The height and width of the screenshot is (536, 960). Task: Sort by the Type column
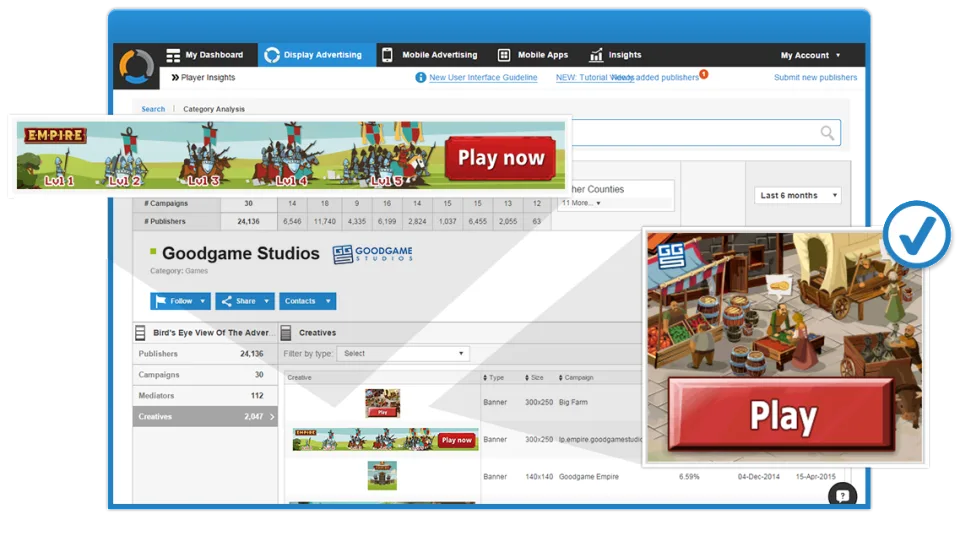[493, 377]
